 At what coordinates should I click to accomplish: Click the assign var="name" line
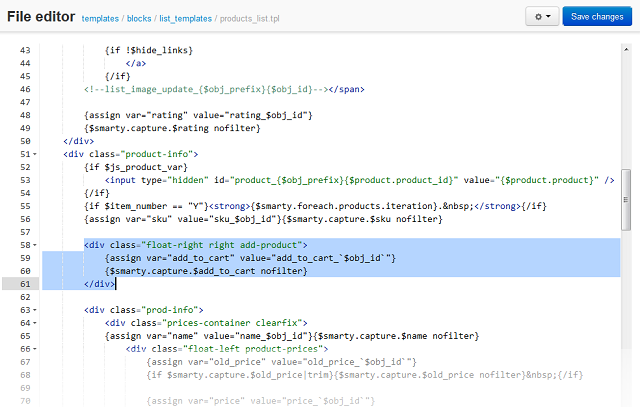point(292,336)
